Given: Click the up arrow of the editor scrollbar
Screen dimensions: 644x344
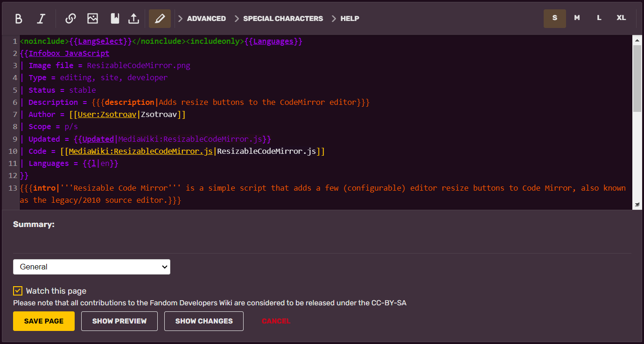Looking at the screenshot, I should pyautogui.click(x=637, y=41).
